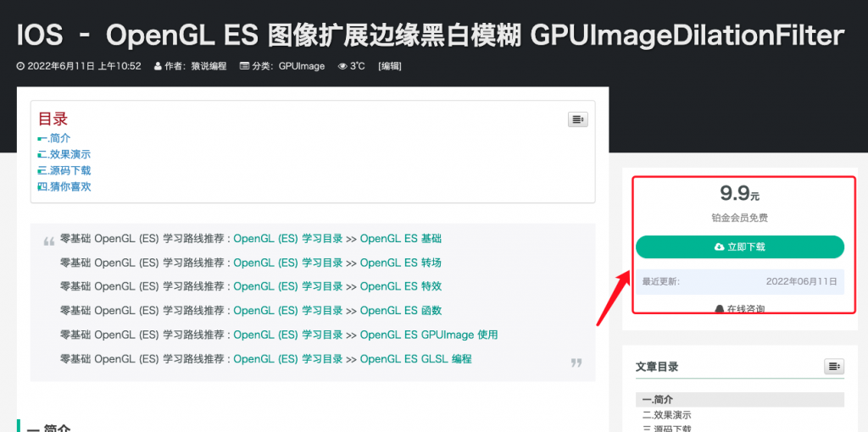
Task: Toggle the 目录 table of contents list icon
Action: click(x=577, y=119)
